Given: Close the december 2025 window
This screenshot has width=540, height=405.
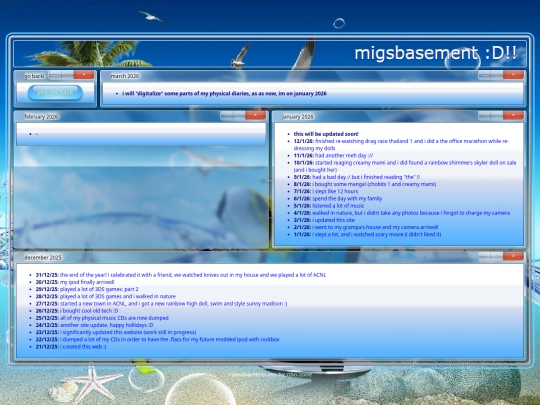Looking at the screenshot, I should coord(513,256).
